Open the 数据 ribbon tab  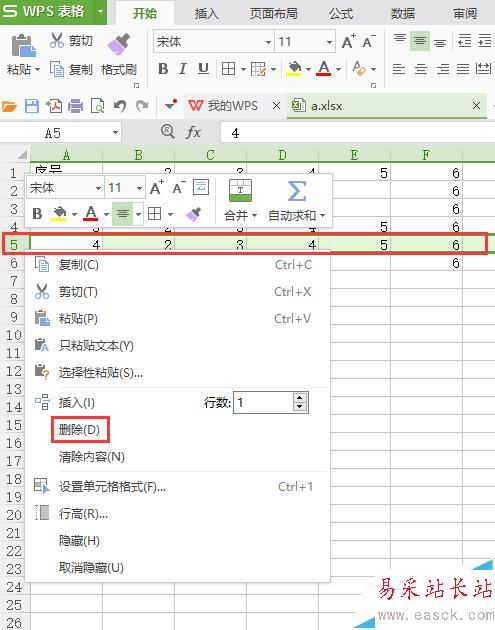(403, 14)
